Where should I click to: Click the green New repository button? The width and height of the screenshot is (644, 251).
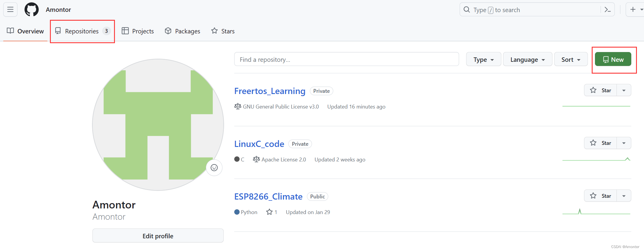pyautogui.click(x=613, y=59)
